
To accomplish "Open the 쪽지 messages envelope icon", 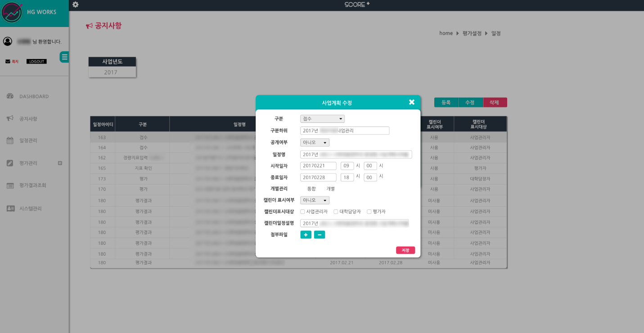I will click(8, 62).
